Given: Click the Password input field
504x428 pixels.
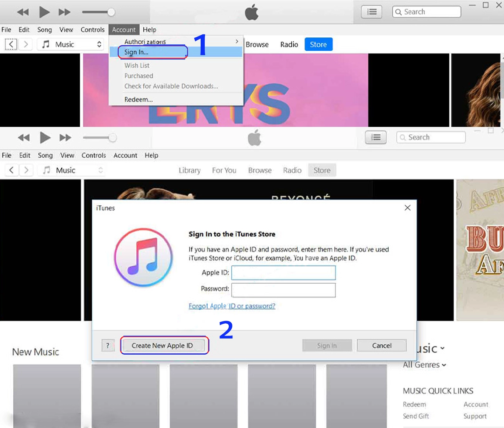Looking at the screenshot, I should click(x=283, y=290).
